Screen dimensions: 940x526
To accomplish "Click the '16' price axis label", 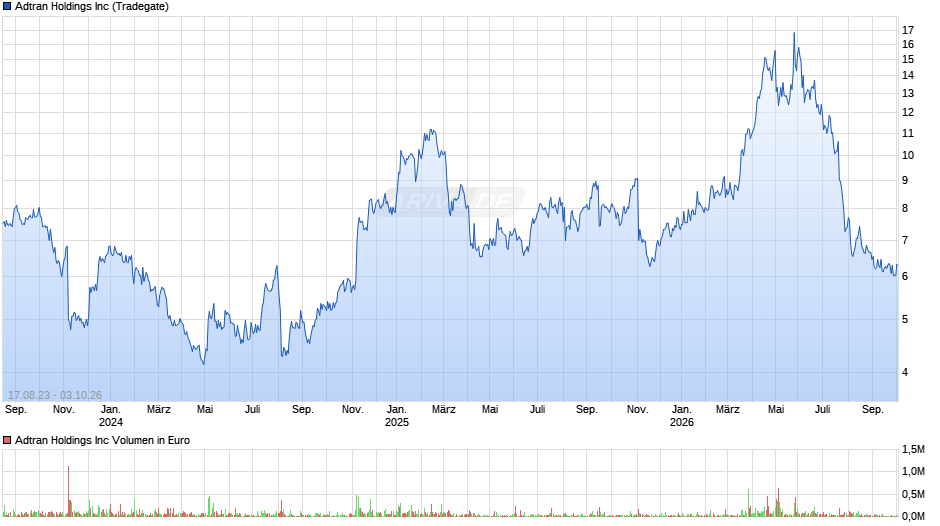I will (x=908, y=44).
